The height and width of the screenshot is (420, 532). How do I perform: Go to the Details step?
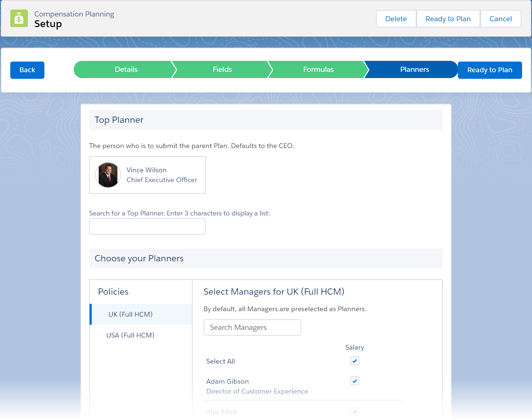click(x=126, y=70)
